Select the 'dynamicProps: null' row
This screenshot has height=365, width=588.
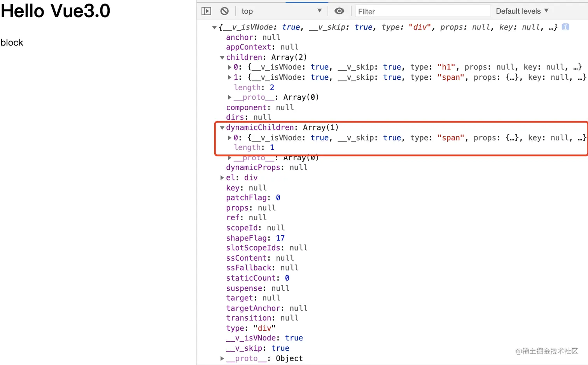click(x=267, y=167)
